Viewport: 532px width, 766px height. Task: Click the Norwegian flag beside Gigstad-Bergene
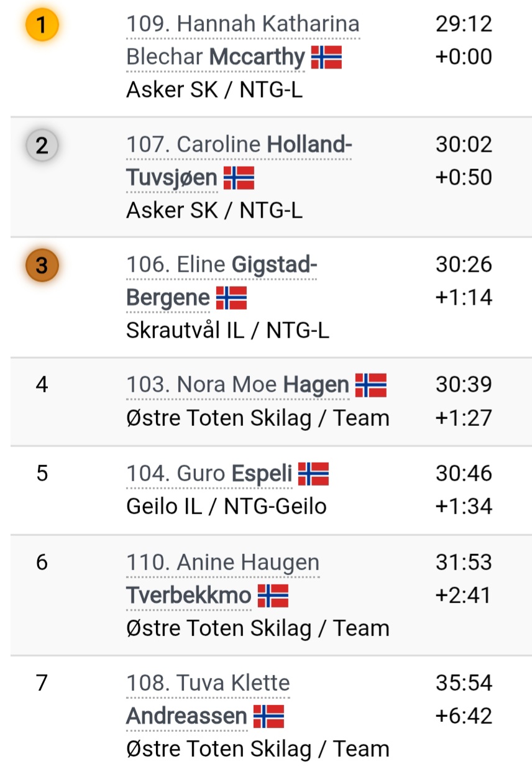tap(231, 298)
